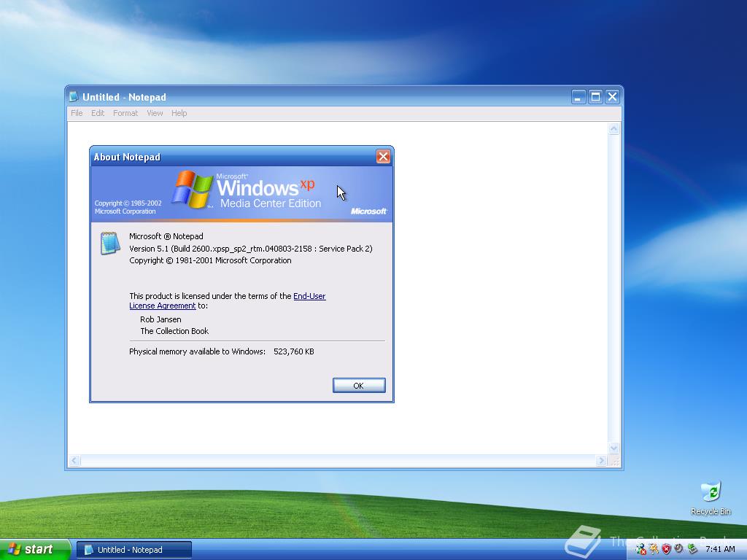Close the About Notepad dialog
The height and width of the screenshot is (560, 747).
click(383, 157)
